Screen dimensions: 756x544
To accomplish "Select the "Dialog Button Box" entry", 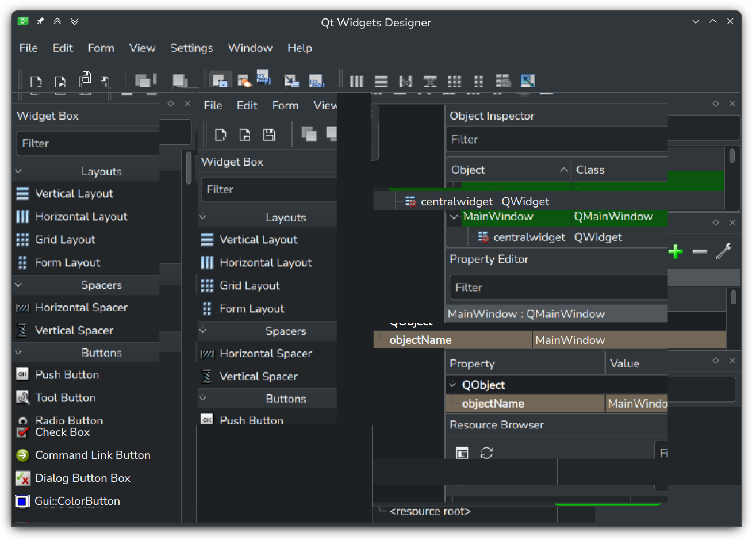I will (83, 478).
